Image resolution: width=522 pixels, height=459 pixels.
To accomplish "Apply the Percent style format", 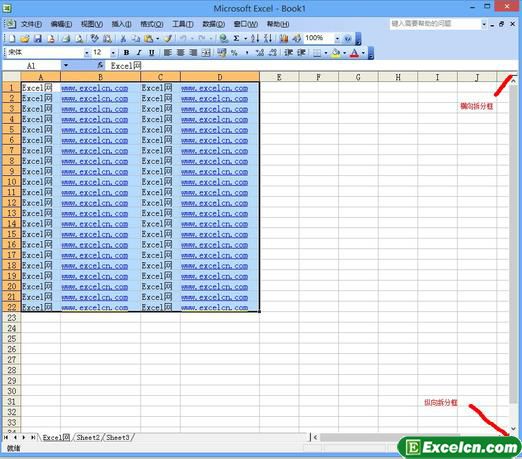I will tap(234, 53).
